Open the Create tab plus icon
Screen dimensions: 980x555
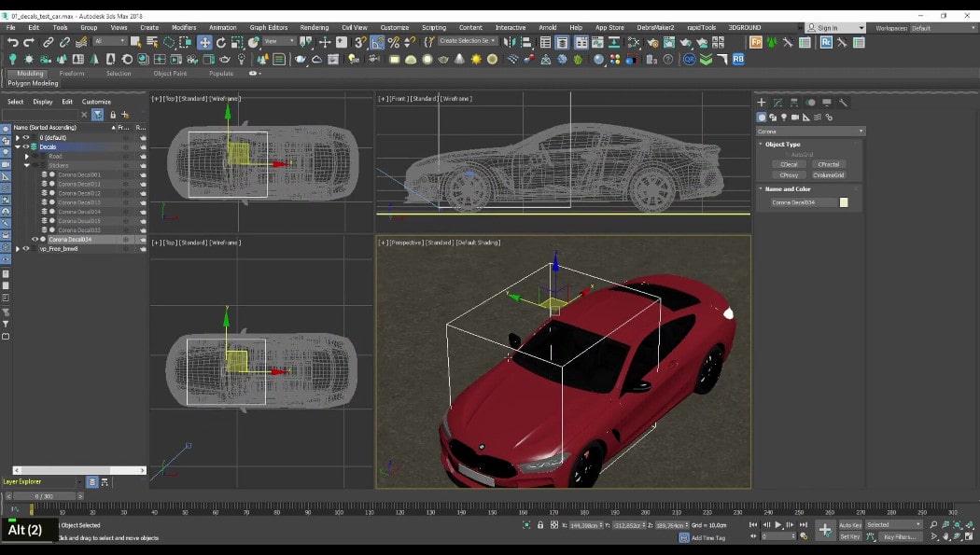(762, 103)
